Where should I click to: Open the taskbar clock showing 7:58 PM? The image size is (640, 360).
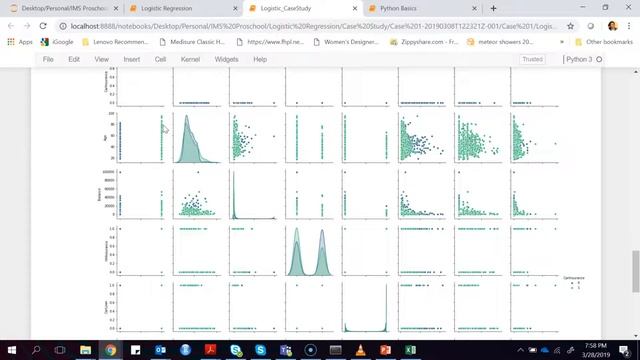(x=596, y=350)
